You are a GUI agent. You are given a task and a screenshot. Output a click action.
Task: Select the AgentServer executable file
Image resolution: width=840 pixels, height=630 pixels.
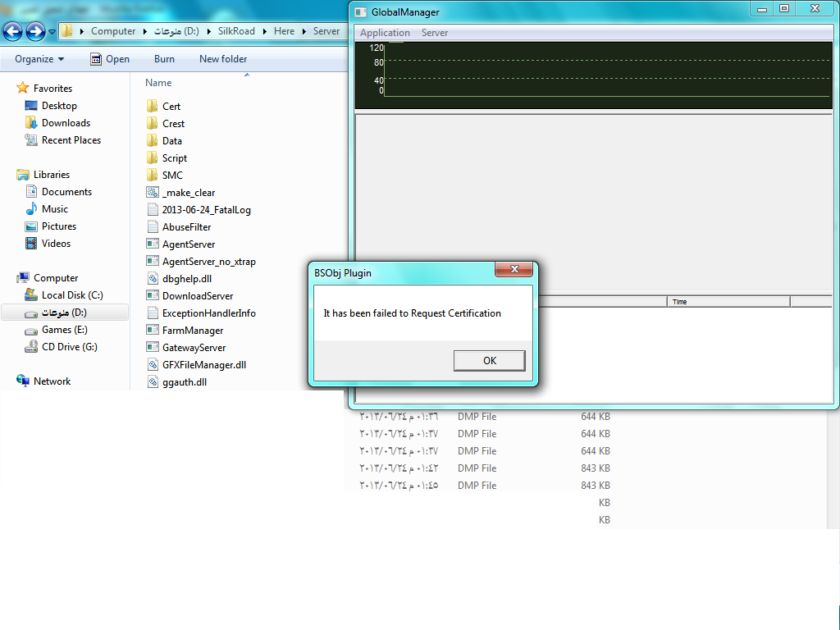coord(188,244)
